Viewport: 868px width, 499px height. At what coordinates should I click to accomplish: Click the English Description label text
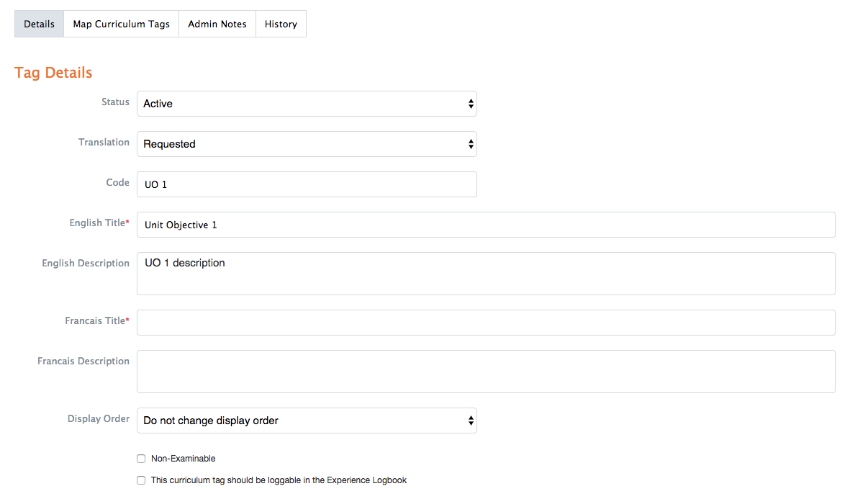click(86, 263)
